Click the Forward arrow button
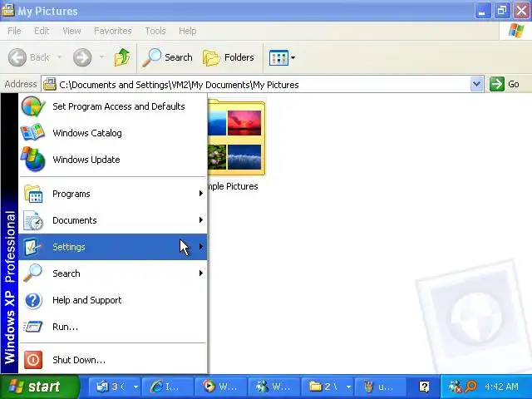Screen dimensions: 532x399 click(82, 57)
